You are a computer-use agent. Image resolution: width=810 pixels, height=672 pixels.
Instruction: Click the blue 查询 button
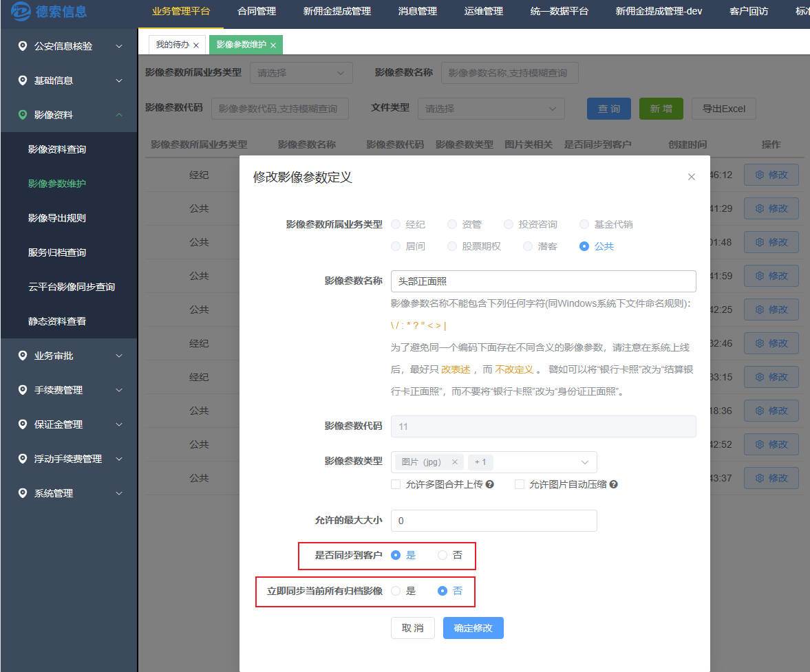point(609,109)
